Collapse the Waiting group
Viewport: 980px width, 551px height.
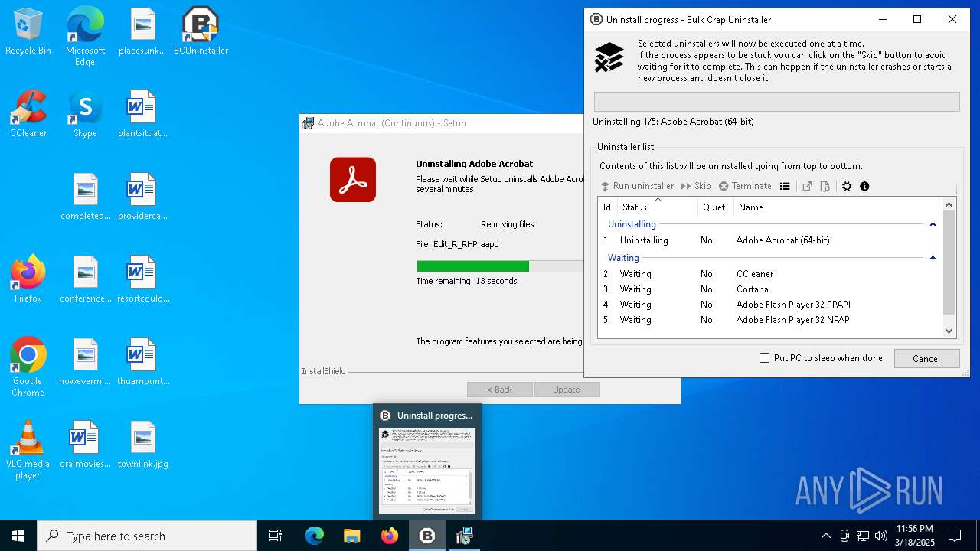point(933,258)
